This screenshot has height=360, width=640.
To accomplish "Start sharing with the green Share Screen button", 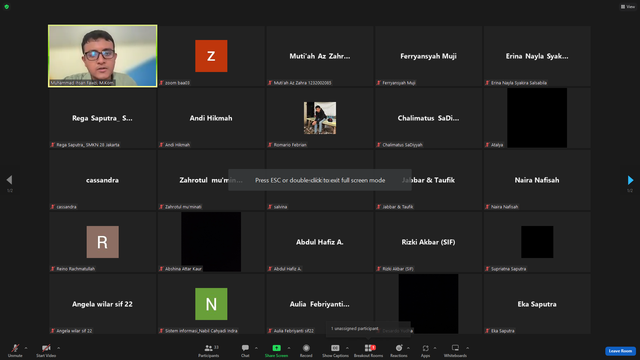I will point(276,350).
